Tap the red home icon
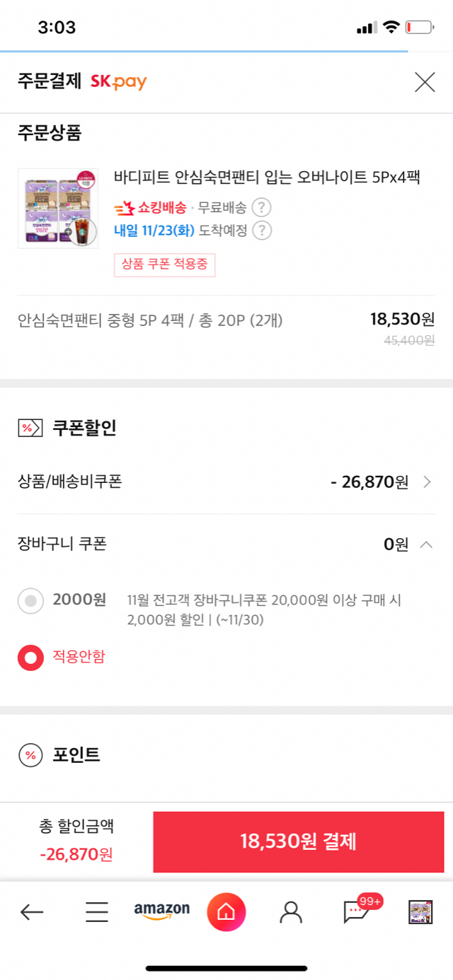The width and height of the screenshot is (453, 980). coord(226,912)
